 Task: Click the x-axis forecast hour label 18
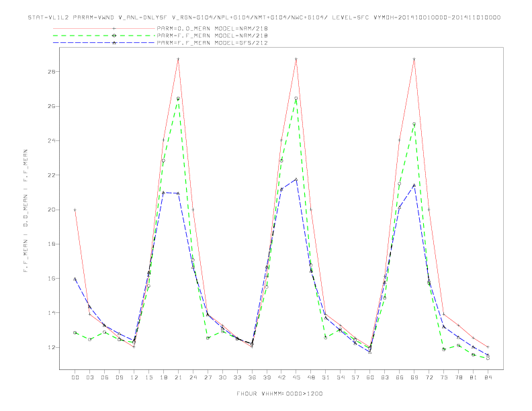pos(163,377)
